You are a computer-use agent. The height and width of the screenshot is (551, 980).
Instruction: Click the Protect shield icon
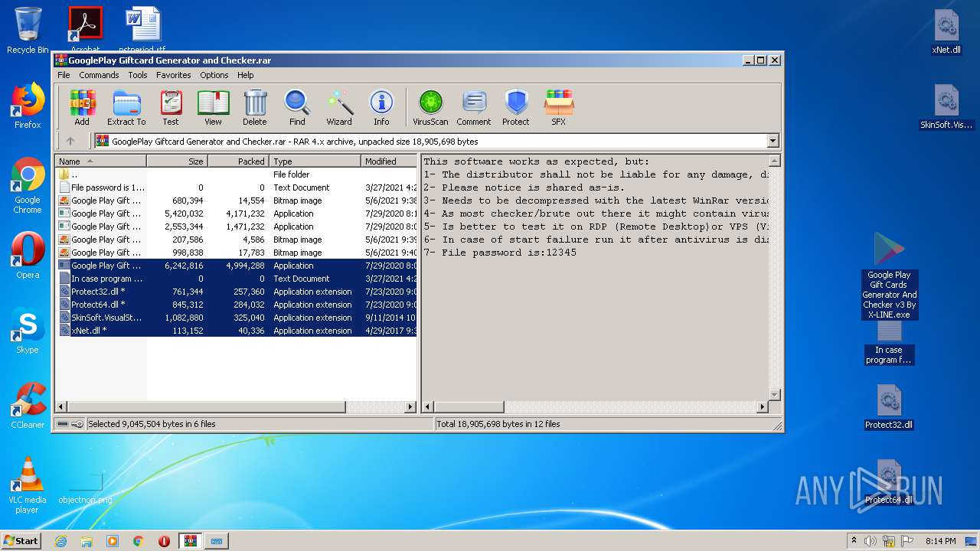516,107
